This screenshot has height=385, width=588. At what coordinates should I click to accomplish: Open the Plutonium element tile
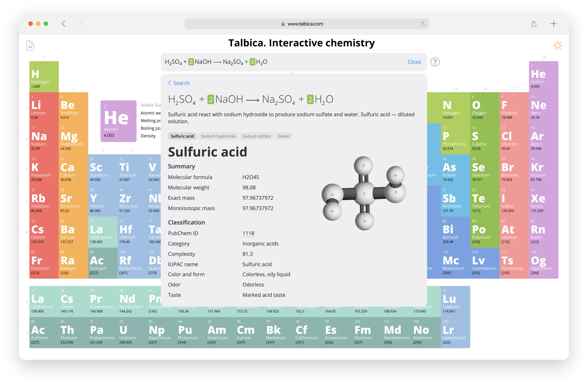(191, 333)
